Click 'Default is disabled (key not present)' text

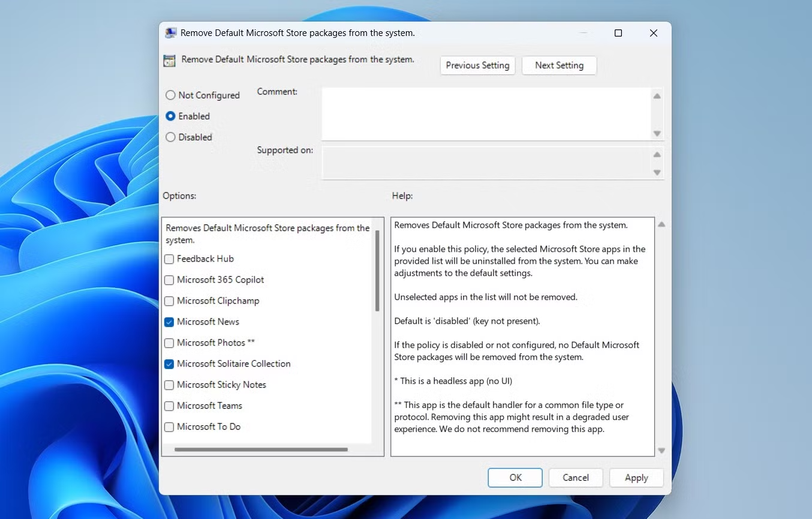pyautogui.click(x=467, y=321)
